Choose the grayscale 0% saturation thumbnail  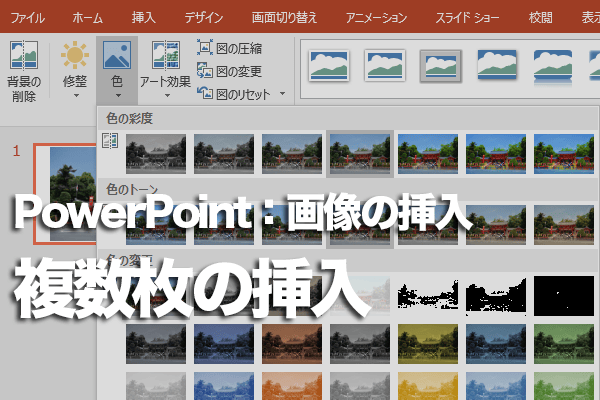point(156,154)
